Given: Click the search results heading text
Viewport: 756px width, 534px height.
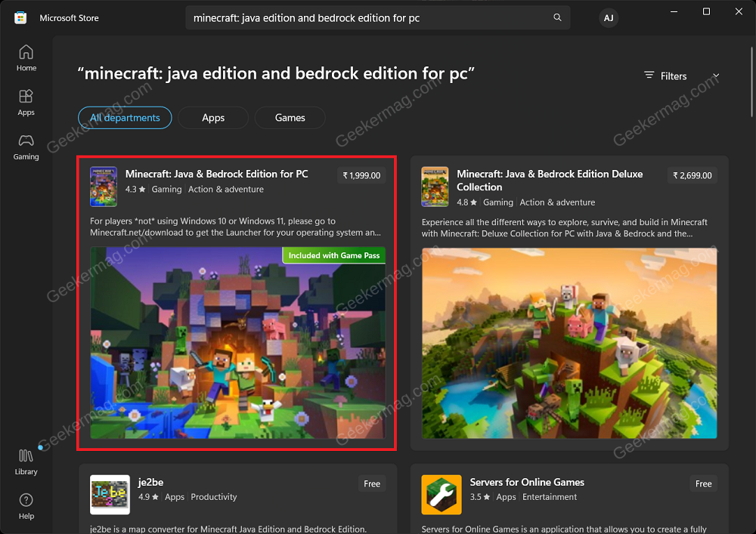Looking at the screenshot, I should pyautogui.click(x=276, y=73).
